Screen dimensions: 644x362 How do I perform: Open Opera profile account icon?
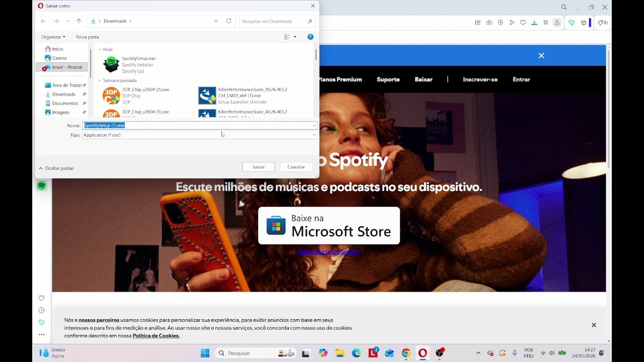pos(557,23)
